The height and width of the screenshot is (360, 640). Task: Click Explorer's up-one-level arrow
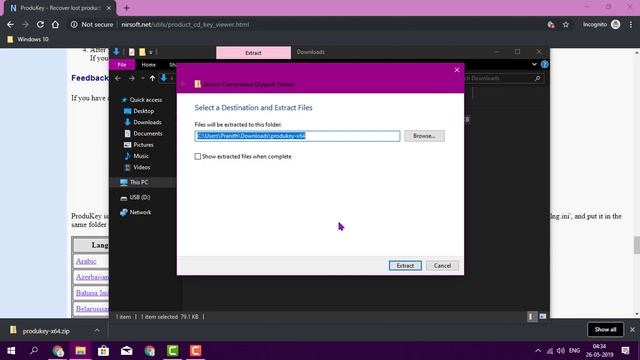152,78
